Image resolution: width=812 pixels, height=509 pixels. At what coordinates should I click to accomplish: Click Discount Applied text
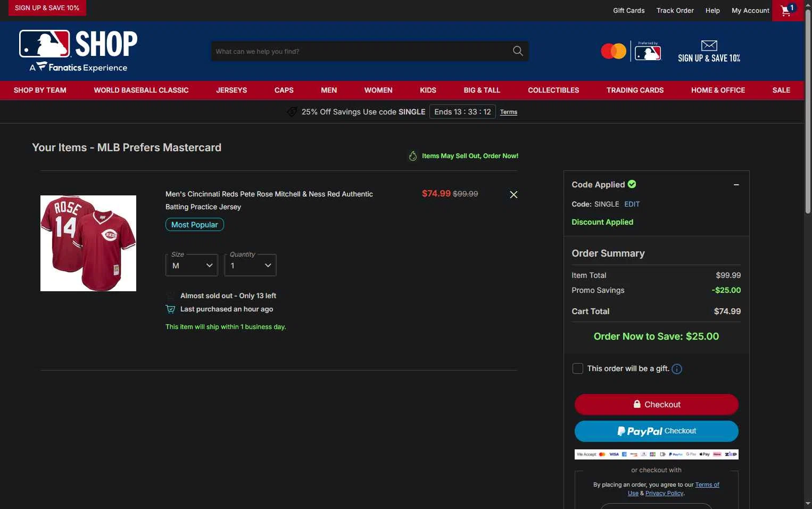pos(602,223)
